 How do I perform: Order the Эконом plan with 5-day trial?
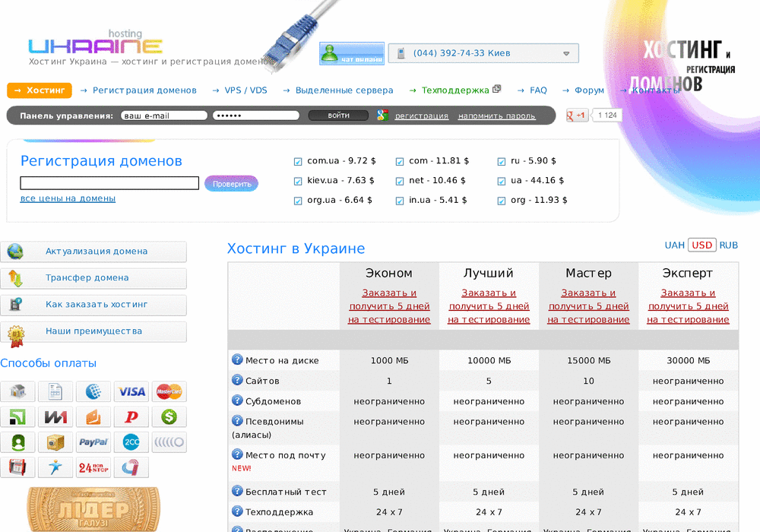coord(389,306)
